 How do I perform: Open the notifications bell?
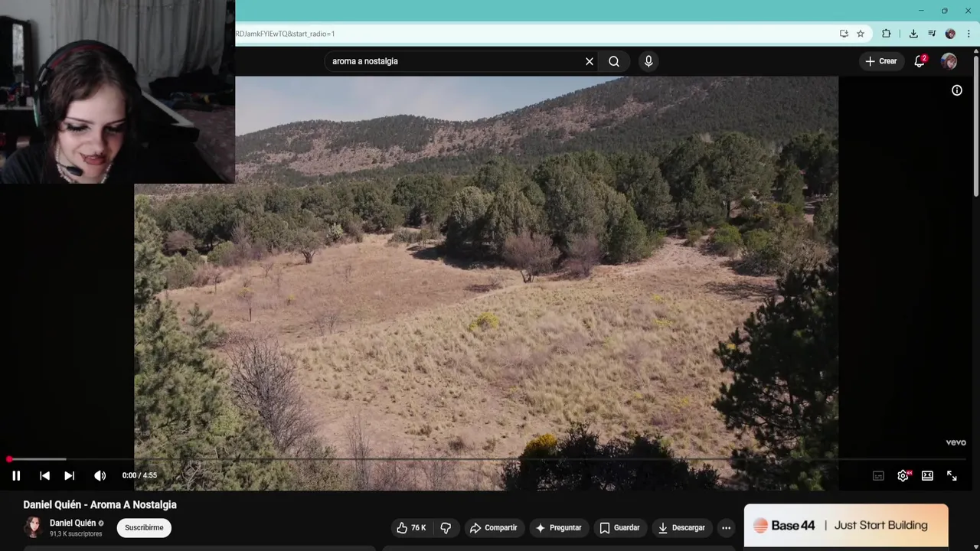pos(920,61)
